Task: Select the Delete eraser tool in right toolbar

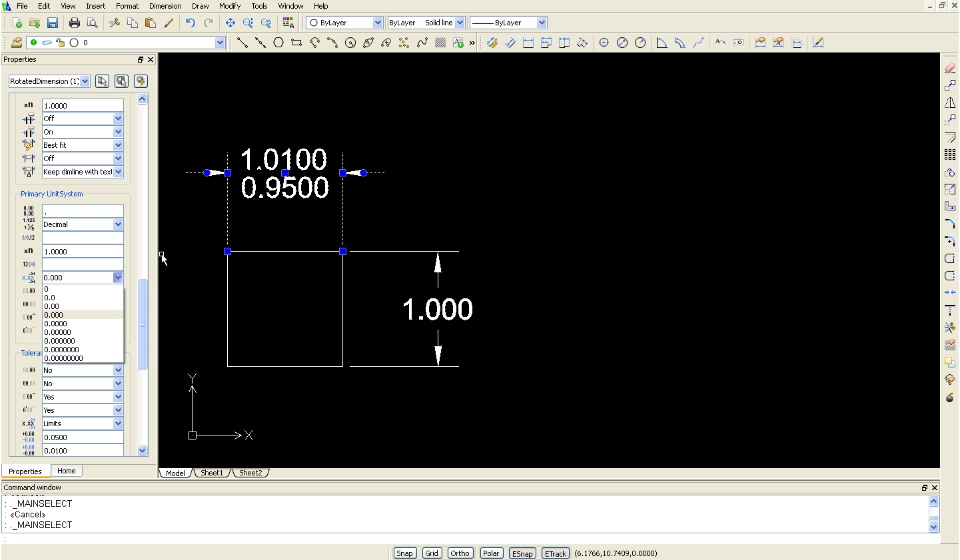Action: coord(950,68)
